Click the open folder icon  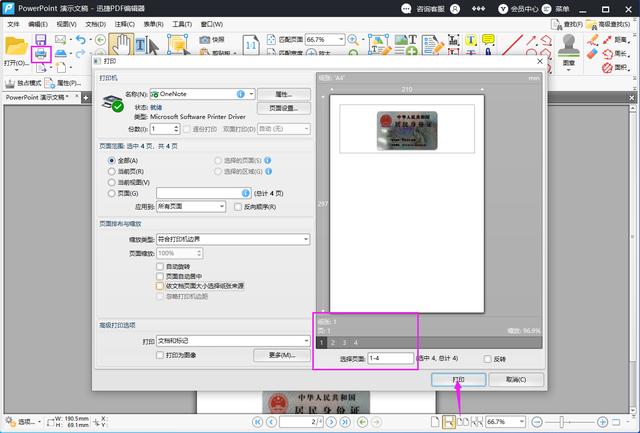click(x=16, y=44)
